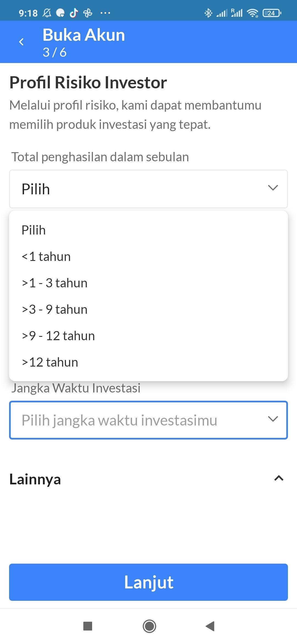Tap the battery indicator icon
The width and height of the screenshot is (297, 644).
point(272,13)
